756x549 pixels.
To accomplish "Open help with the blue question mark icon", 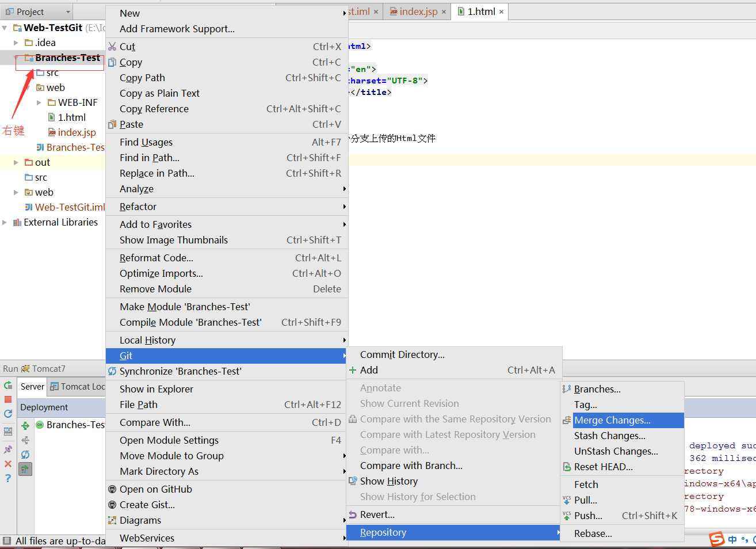I will click(x=8, y=478).
